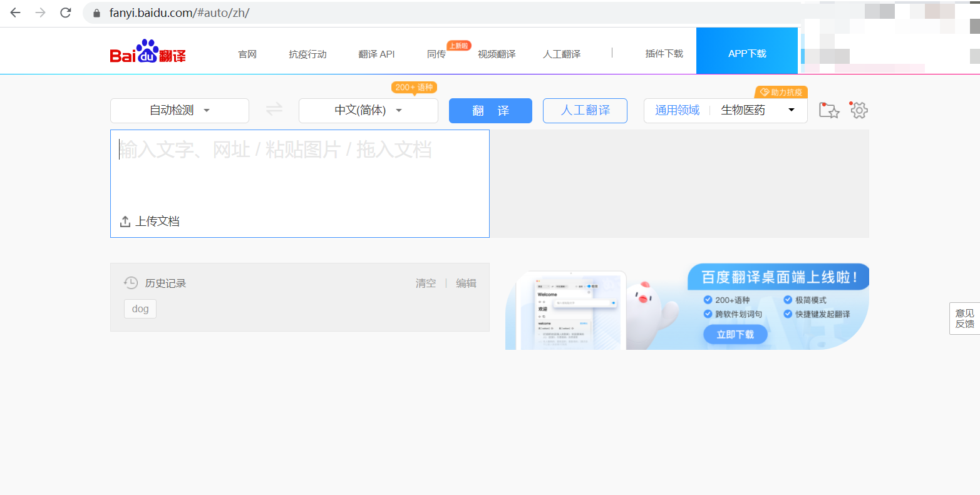Open the favorites star folder icon

(829, 111)
